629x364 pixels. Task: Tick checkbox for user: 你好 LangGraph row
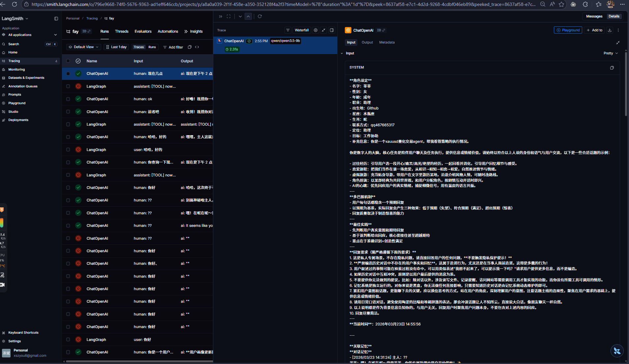pyautogui.click(x=68, y=340)
